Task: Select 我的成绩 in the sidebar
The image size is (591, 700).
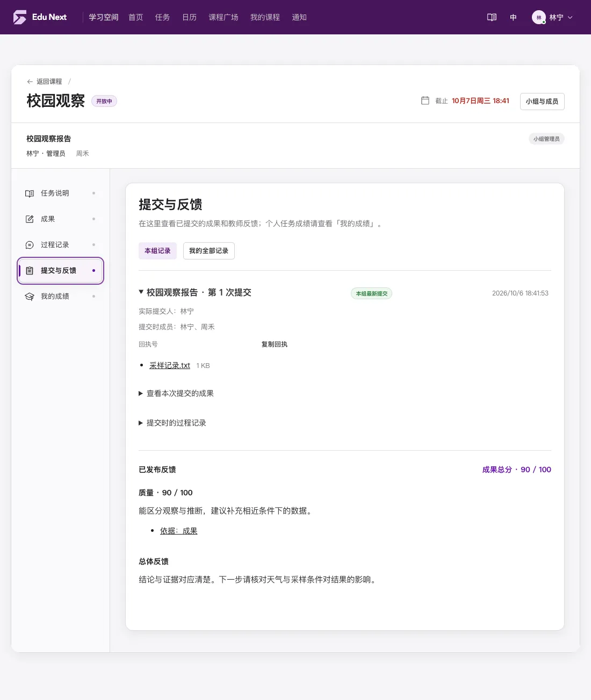Action: 60,297
